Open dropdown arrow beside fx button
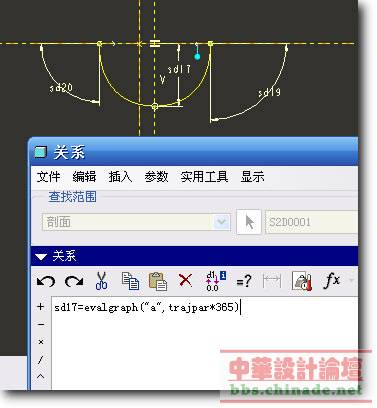This screenshot has height=408, width=377. [351, 280]
